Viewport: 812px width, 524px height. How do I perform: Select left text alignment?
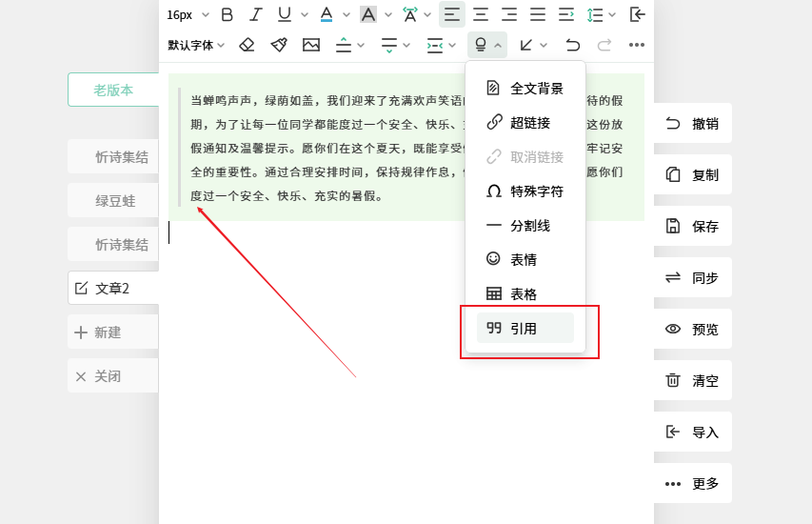452,14
